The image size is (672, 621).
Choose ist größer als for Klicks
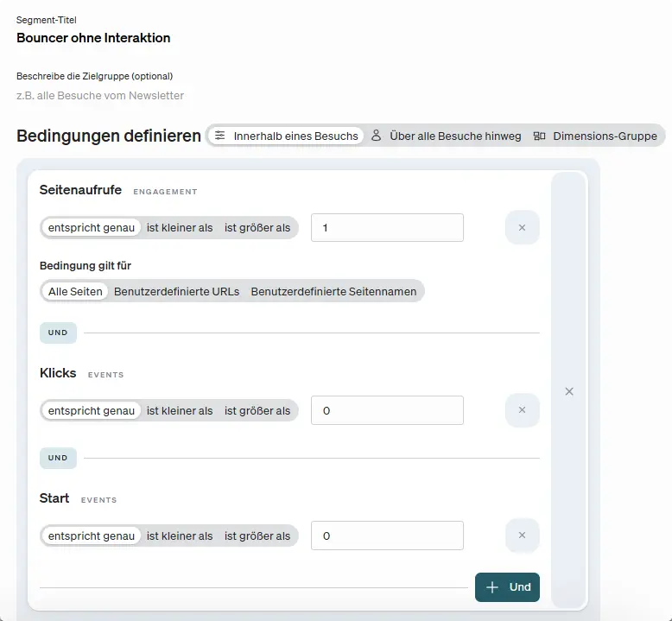click(257, 410)
